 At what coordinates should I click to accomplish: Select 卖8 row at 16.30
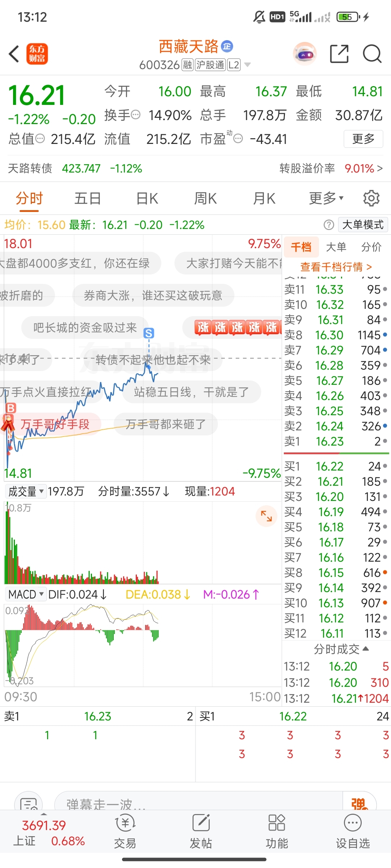tap(336, 335)
